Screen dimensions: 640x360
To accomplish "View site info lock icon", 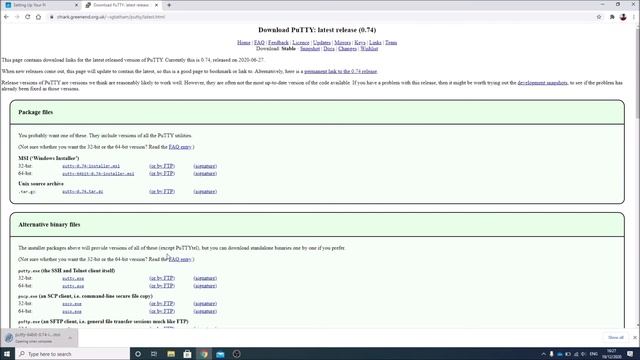I will click(51, 17).
